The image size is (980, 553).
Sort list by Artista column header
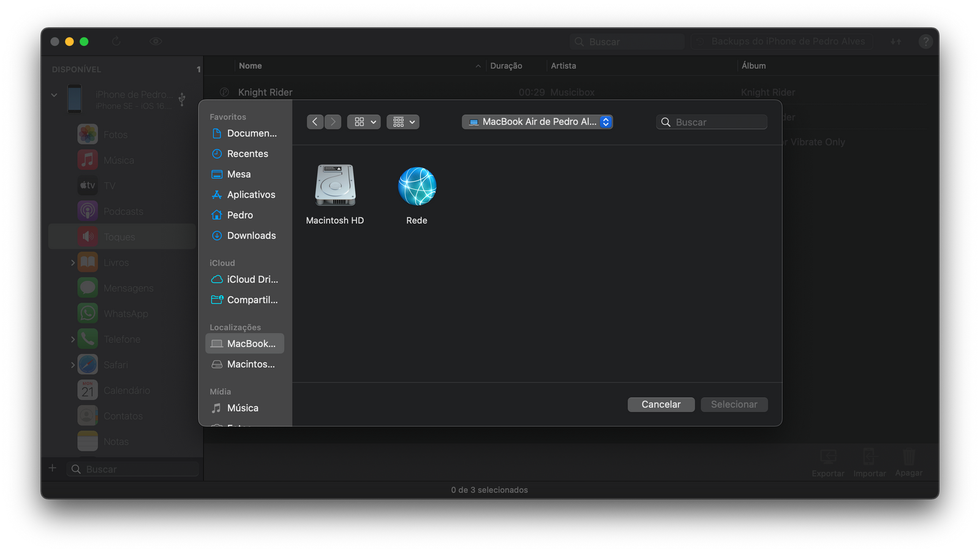click(x=563, y=66)
